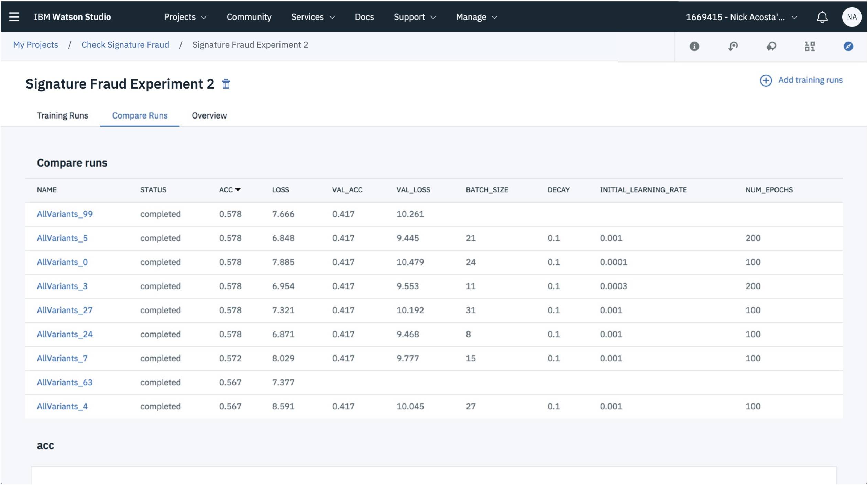
Task: Go to My Projects breadcrumb
Action: click(x=35, y=45)
